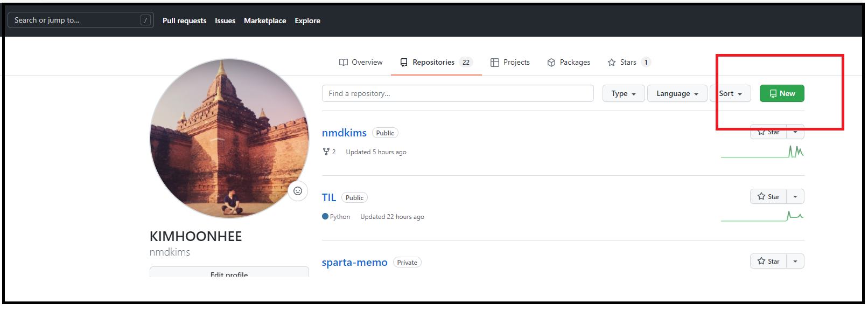Click the slash shortcut icon in search
This screenshot has width=868, height=309.
(x=145, y=20)
